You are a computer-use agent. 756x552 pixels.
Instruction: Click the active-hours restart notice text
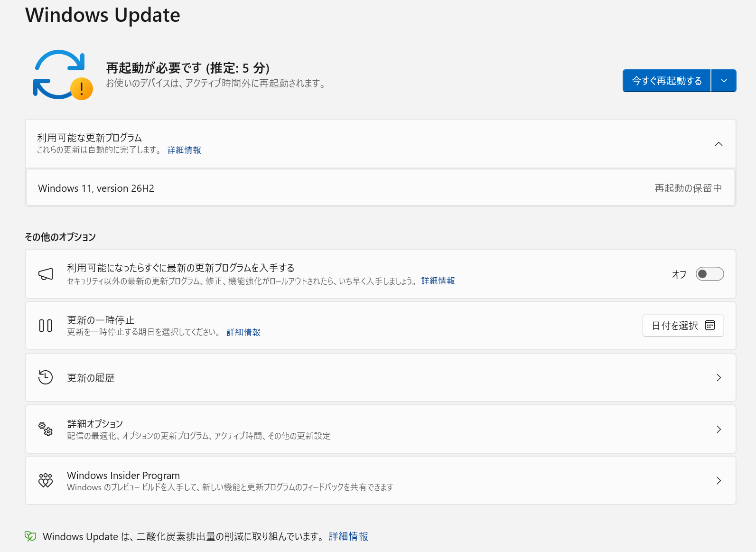pos(217,83)
